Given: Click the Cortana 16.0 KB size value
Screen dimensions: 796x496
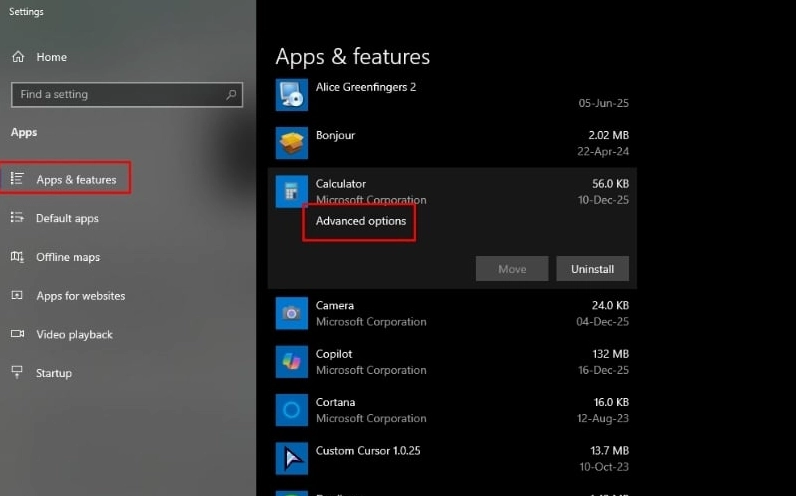Looking at the screenshot, I should click(x=611, y=402).
